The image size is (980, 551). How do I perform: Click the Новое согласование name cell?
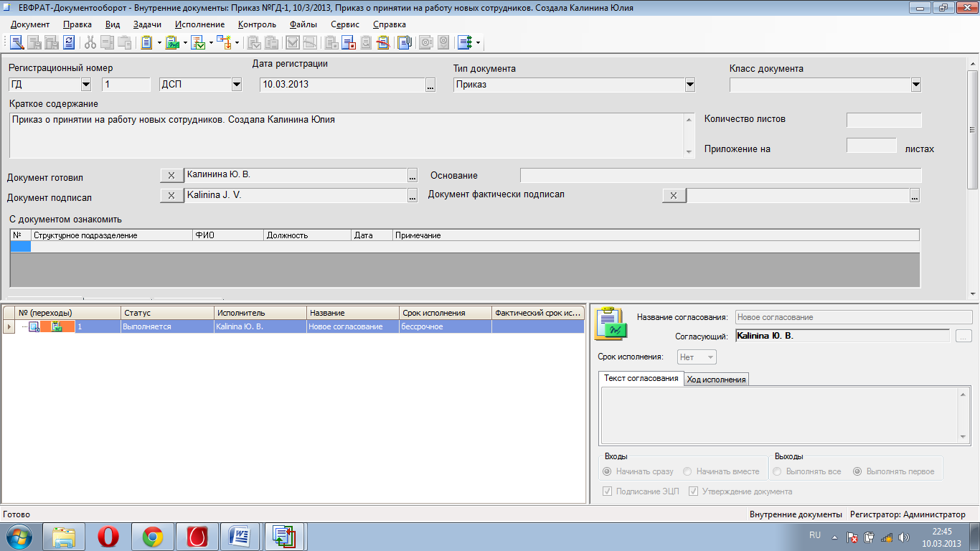[x=353, y=326]
